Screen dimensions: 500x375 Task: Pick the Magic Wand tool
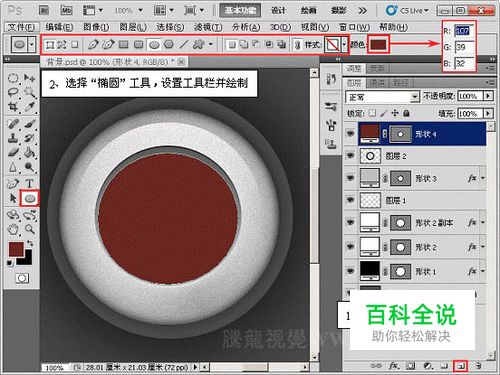tap(29, 92)
